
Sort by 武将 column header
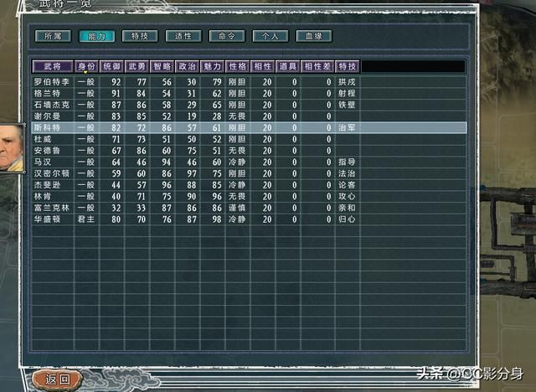53,66
